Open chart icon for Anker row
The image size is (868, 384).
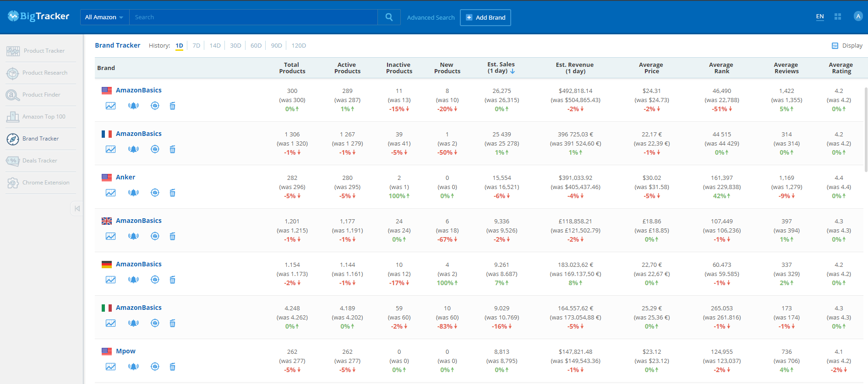coord(110,193)
